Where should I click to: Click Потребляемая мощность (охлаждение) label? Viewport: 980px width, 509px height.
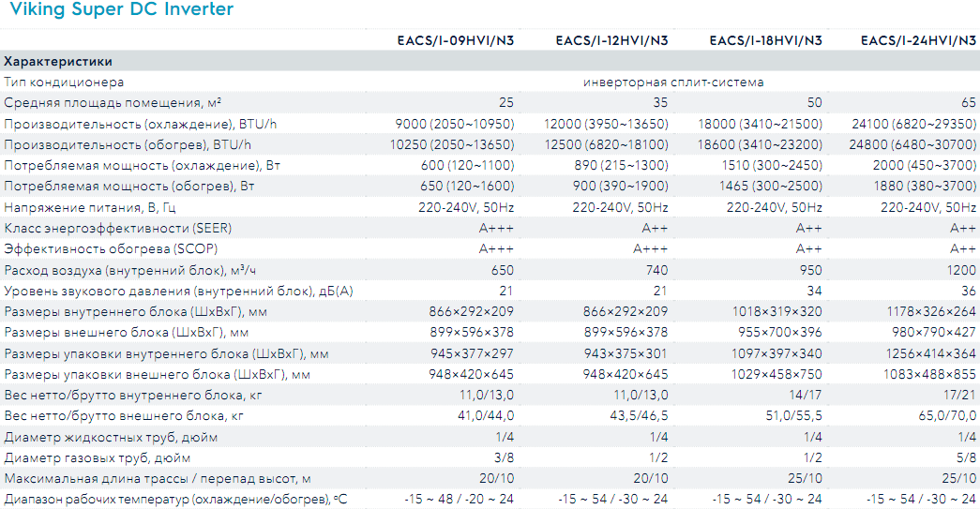click(x=142, y=166)
